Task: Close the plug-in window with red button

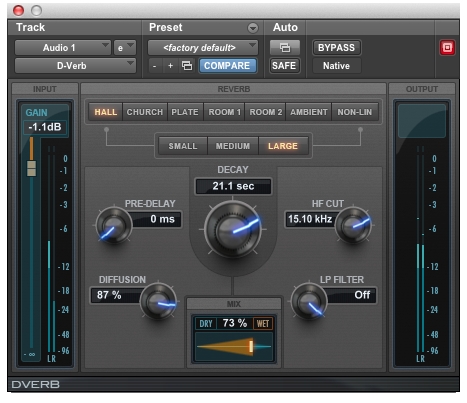Action: coord(18,10)
